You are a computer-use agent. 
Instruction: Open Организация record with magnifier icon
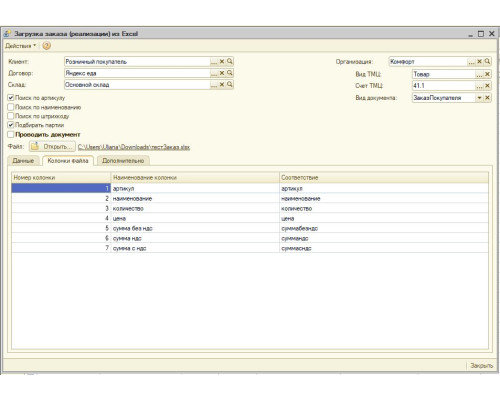487,62
